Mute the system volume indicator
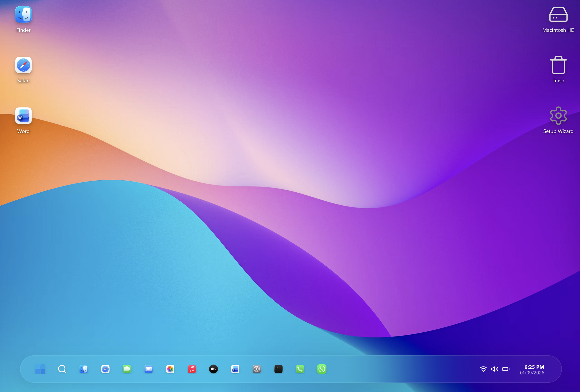Image resolution: width=580 pixels, height=392 pixels. click(495, 369)
